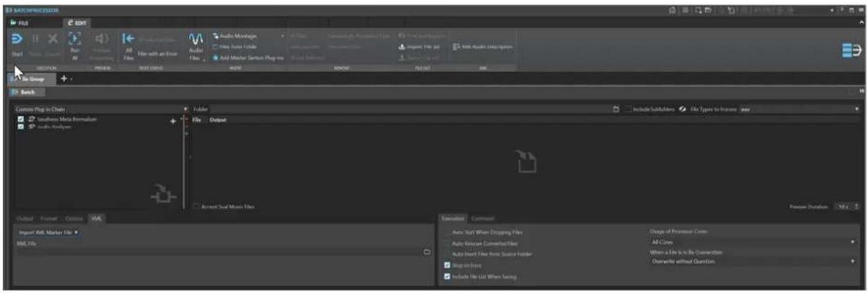Open the Options tab
The width and height of the screenshot is (868, 293).
75,218
